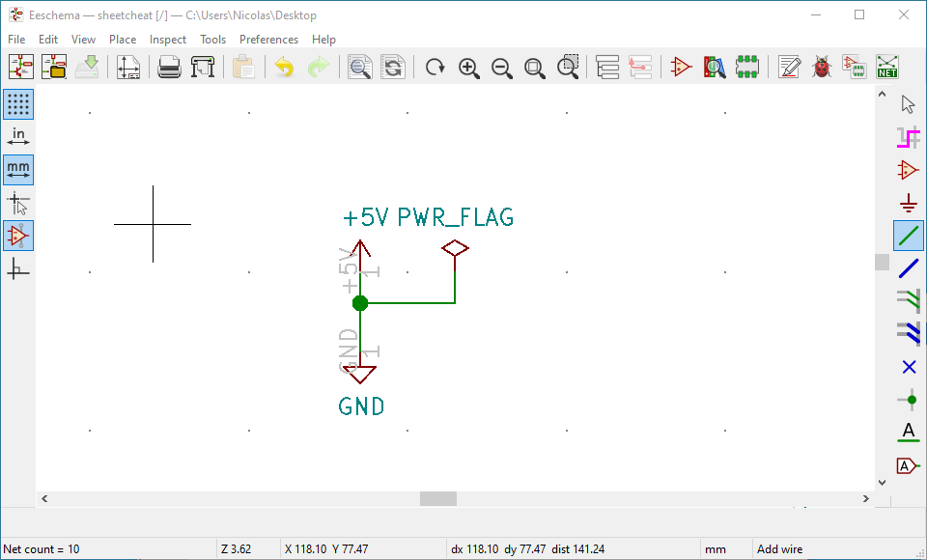Open the Preferences menu
The height and width of the screenshot is (560, 927).
(269, 40)
